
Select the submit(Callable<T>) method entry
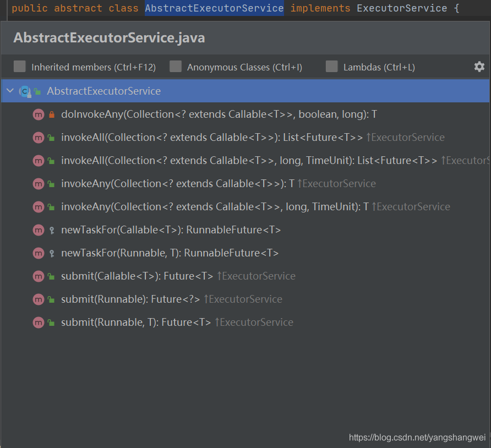137,276
